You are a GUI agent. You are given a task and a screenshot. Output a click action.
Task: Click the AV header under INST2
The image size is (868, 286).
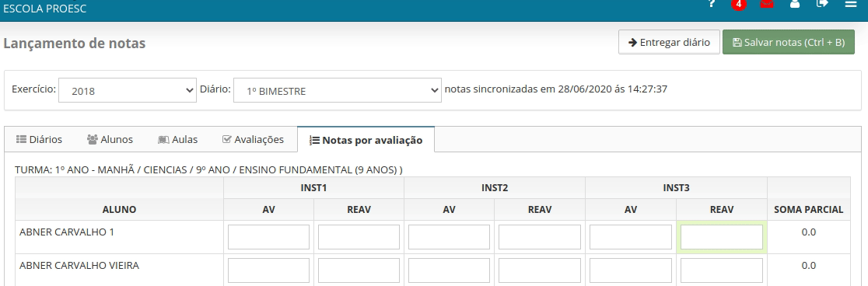point(449,210)
